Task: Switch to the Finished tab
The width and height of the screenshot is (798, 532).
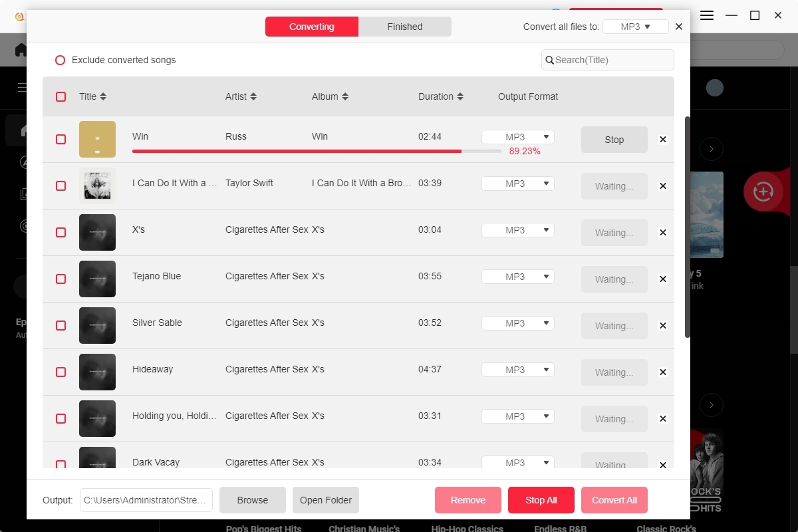Action: tap(405, 27)
